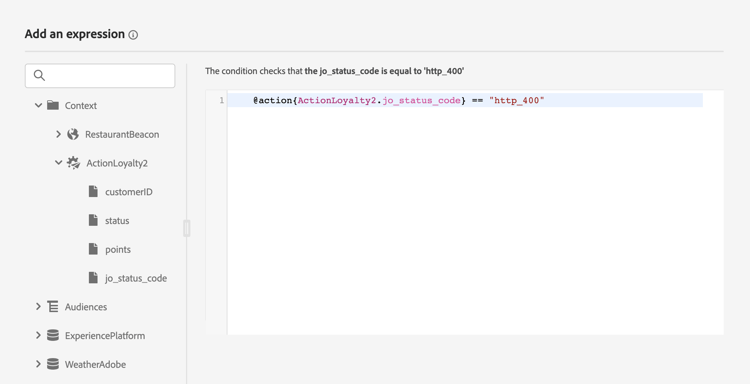Click the RestaurantBeacon globe icon
Screen dimensions: 750x384
click(73, 134)
